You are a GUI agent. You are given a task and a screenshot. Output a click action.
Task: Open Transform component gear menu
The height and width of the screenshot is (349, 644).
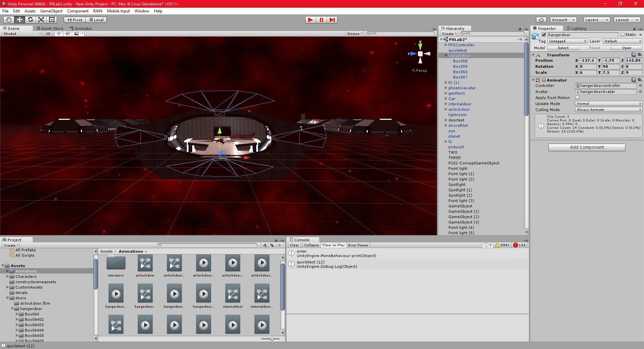pyautogui.click(x=639, y=55)
